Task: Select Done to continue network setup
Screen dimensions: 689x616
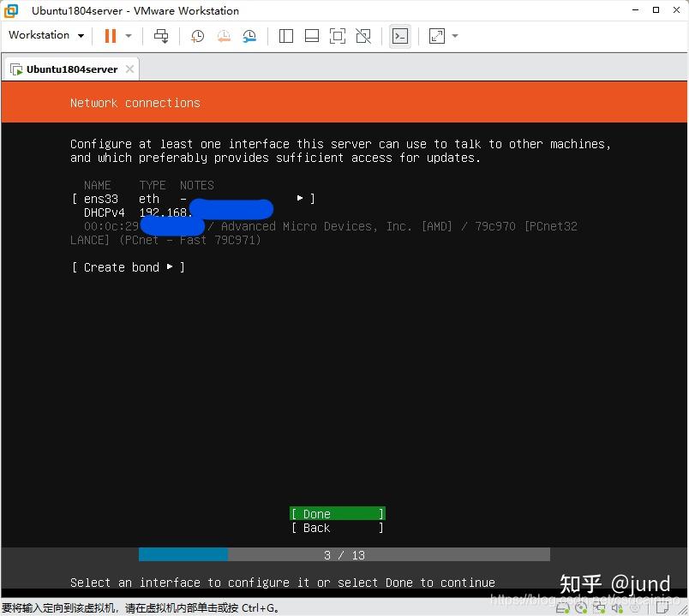Action: pyautogui.click(x=337, y=513)
